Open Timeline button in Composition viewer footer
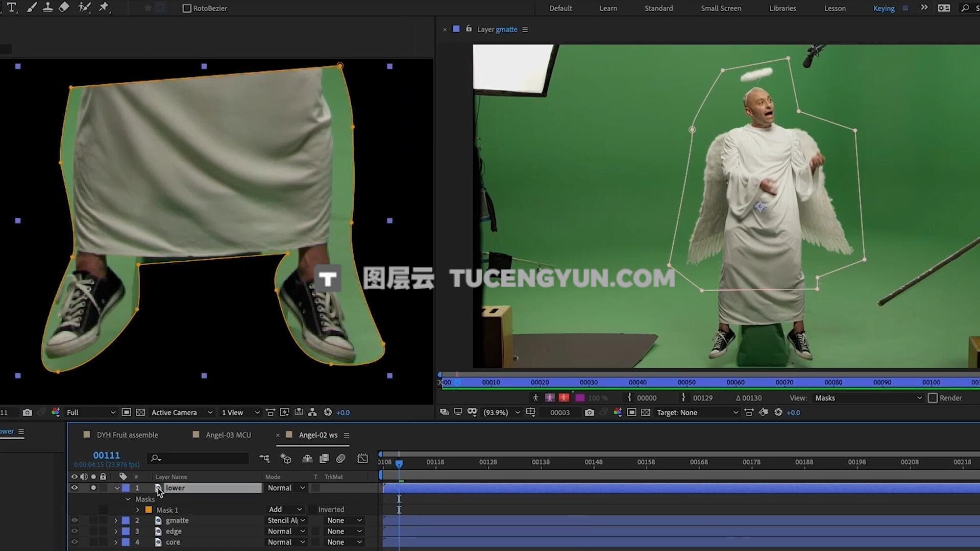Screen dimensions: 980x551 click(x=299, y=412)
